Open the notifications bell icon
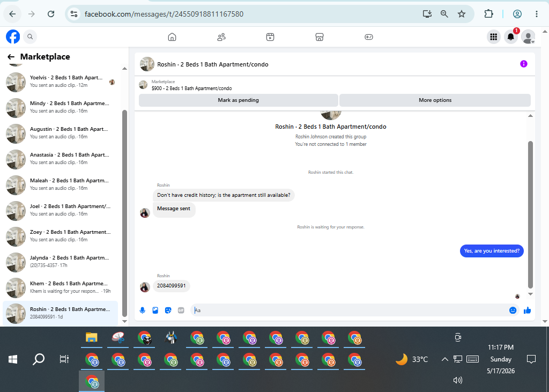The height and width of the screenshot is (392, 549). [511, 37]
